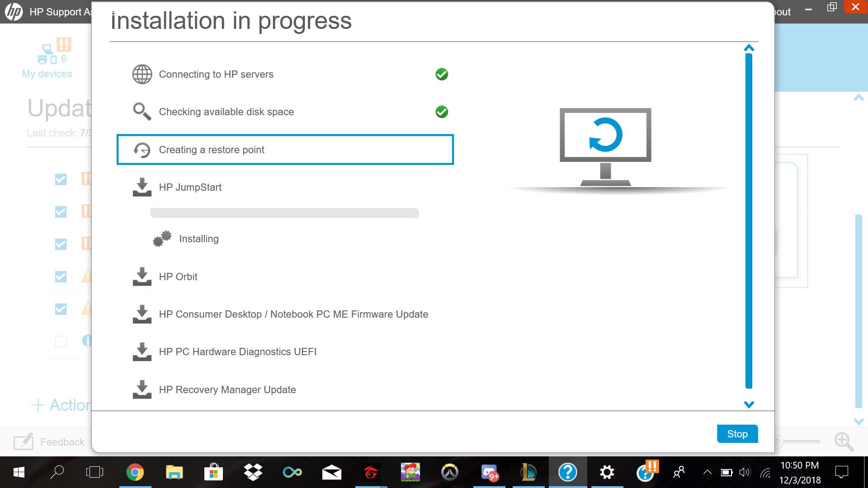
Task: Click the HP Orbit item label
Action: point(178,277)
